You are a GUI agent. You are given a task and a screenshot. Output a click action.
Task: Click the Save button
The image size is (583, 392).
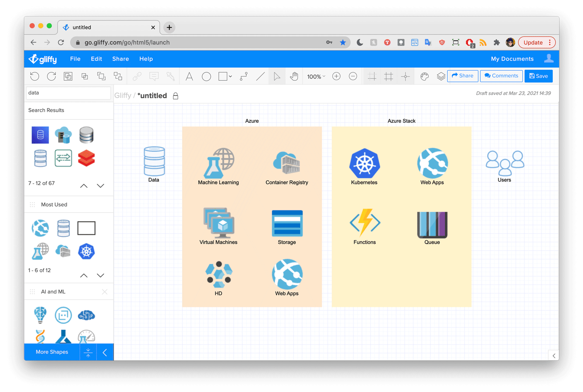click(x=539, y=76)
